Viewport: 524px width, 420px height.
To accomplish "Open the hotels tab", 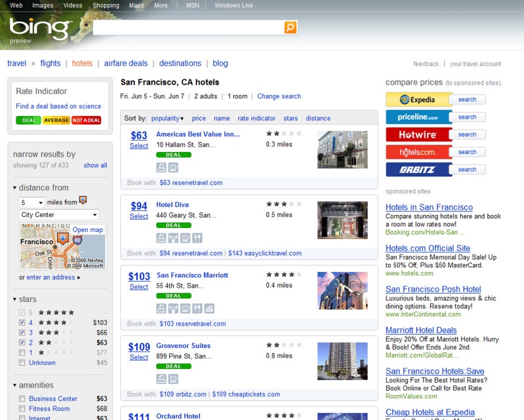I will pyautogui.click(x=82, y=63).
